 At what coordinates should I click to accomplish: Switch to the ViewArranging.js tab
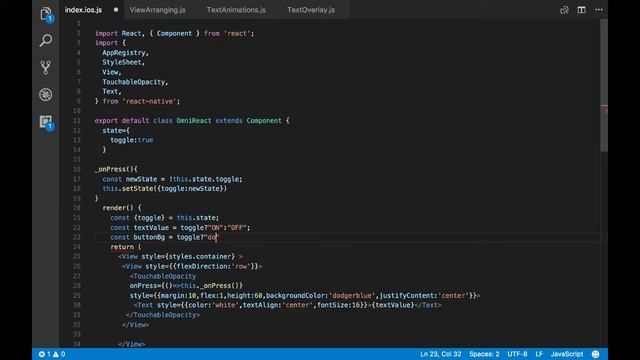click(158, 10)
